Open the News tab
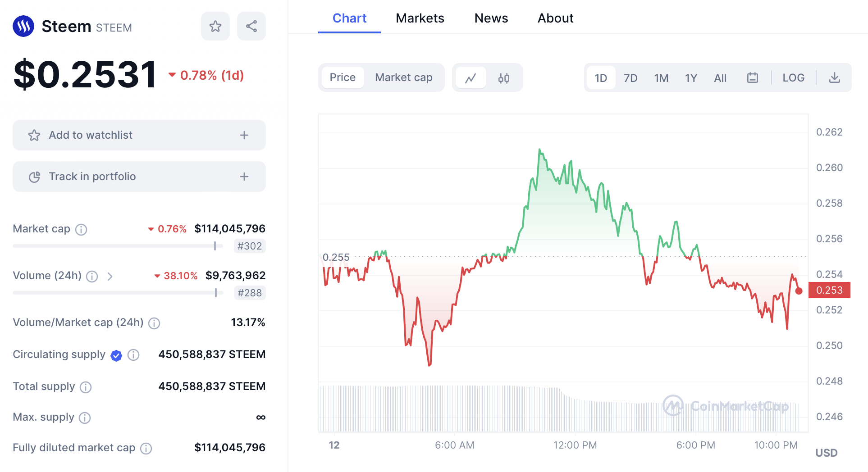Viewport: 868px width, 472px height. tap(491, 18)
